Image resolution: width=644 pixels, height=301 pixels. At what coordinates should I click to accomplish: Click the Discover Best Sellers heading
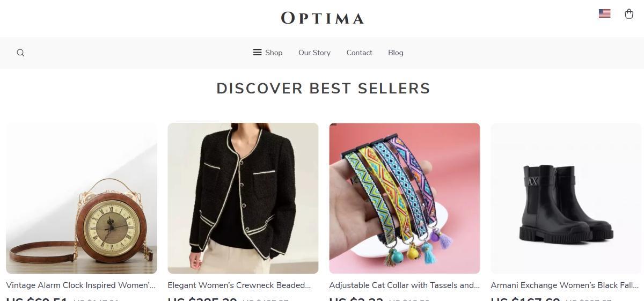pos(323,89)
